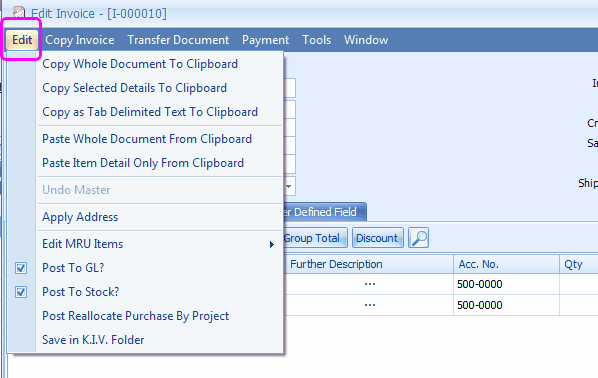The height and width of the screenshot is (378, 598).
Task: Switch to the User Defined Field tab
Action: pyautogui.click(x=325, y=212)
